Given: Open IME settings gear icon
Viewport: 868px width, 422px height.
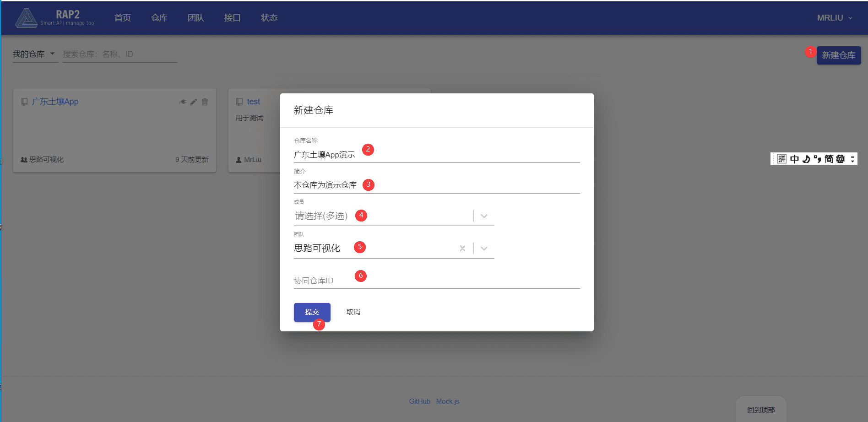Looking at the screenshot, I should (x=840, y=159).
